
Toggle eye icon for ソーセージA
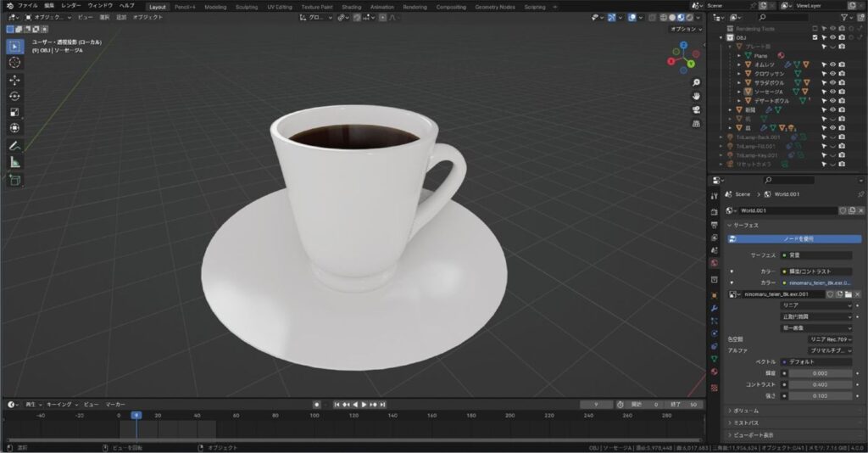click(832, 92)
